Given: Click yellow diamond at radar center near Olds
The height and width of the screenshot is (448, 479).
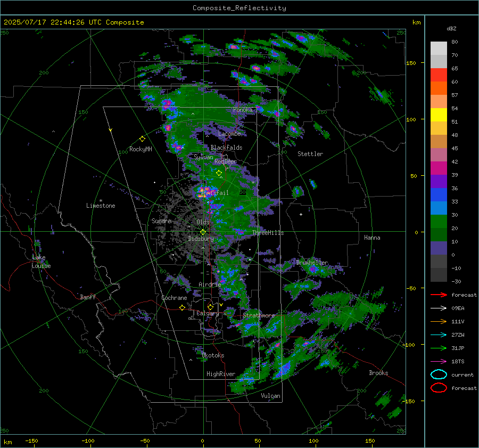Looking at the screenshot, I should (x=203, y=232).
